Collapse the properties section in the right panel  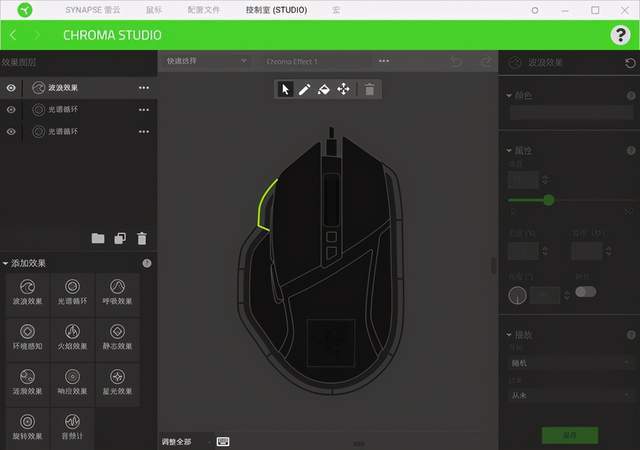pos(509,150)
